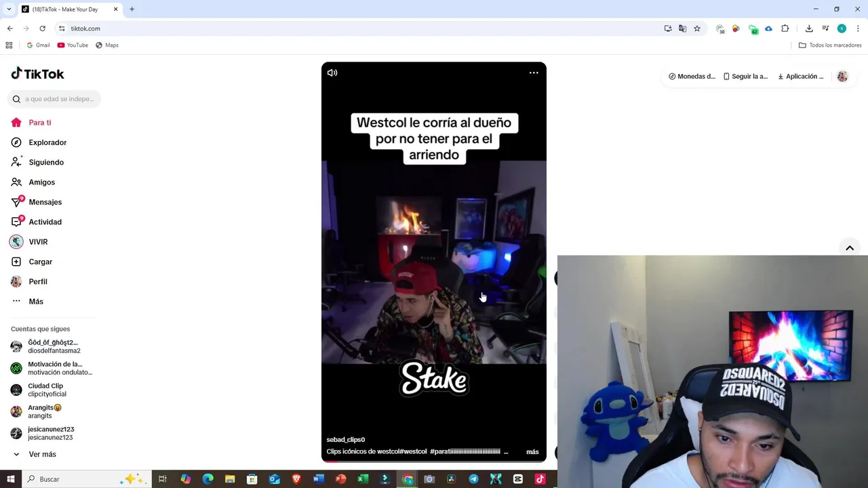Open diosdelfantasma2 account avatar
868x488 pixels.
[16, 346]
